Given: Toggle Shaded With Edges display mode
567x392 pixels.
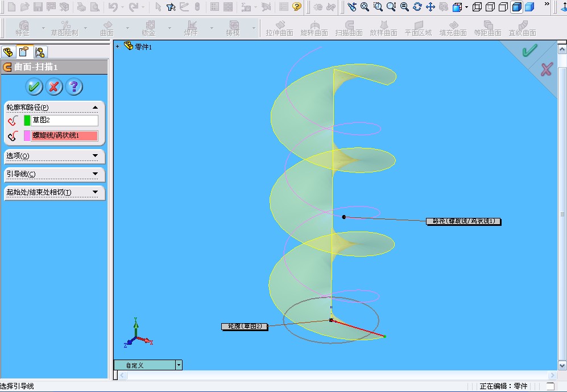Looking at the screenshot, I should 516,7.
